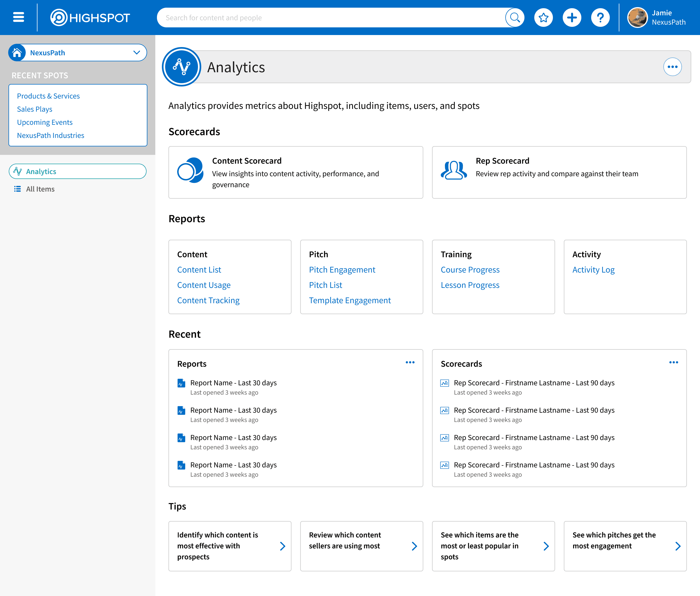Click the third recent report file icon
This screenshot has height=596, width=700.
click(181, 438)
